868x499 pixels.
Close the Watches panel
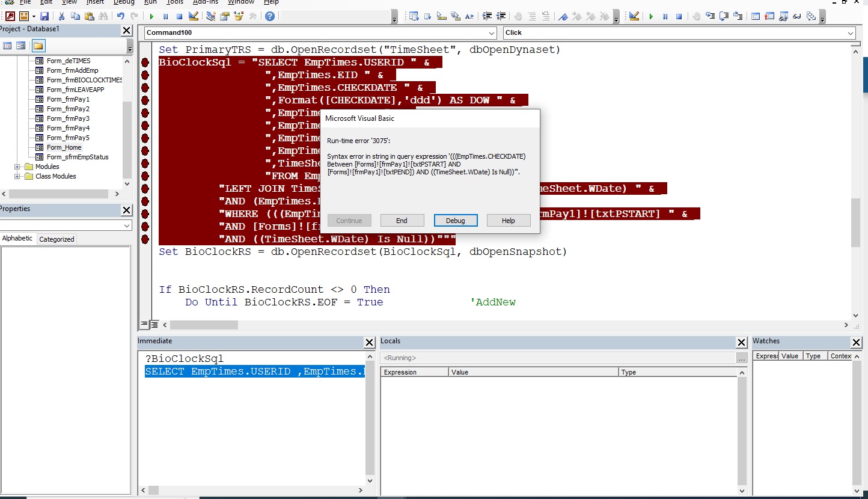[856, 342]
